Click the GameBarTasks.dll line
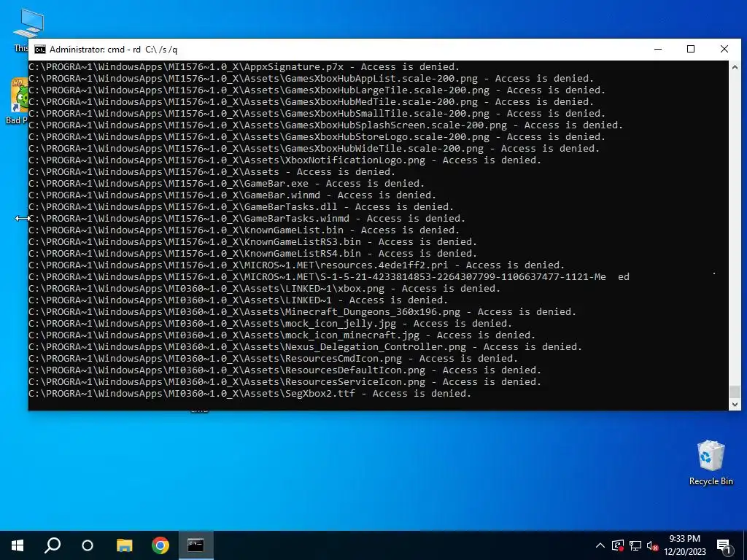The height and width of the screenshot is (560, 747). pos(241,206)
